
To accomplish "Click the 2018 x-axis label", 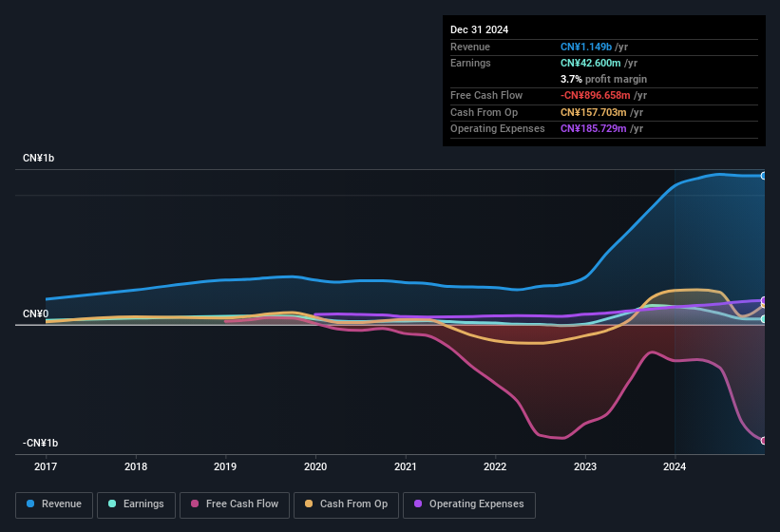I will coord(135,466).
